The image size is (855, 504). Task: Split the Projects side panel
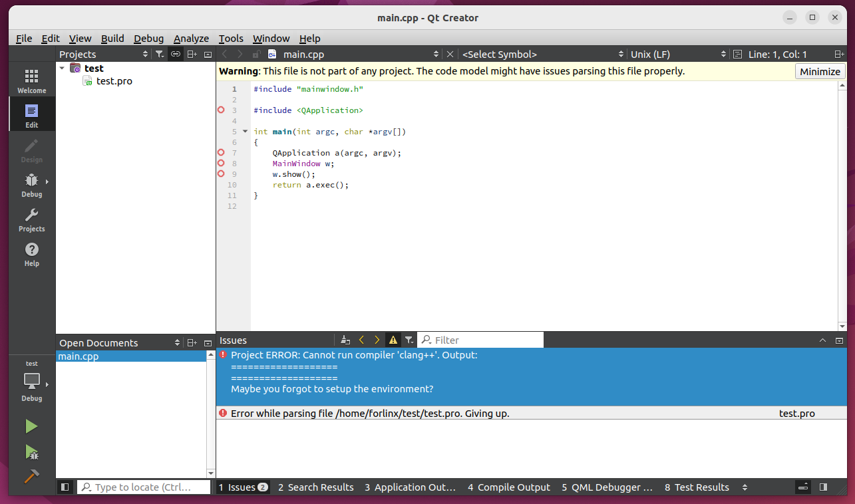click(192, 55)
